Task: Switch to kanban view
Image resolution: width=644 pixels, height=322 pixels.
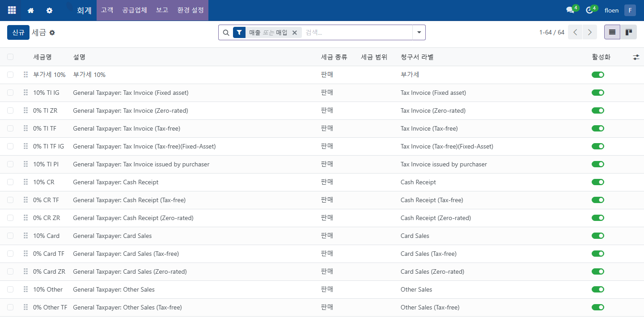Action: 628,32
